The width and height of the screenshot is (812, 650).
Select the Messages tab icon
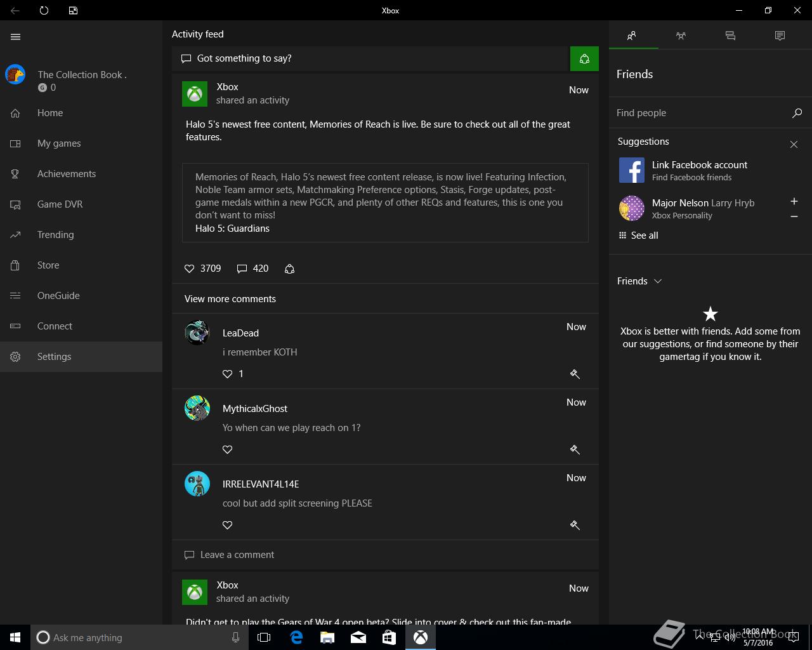point(730,36)
